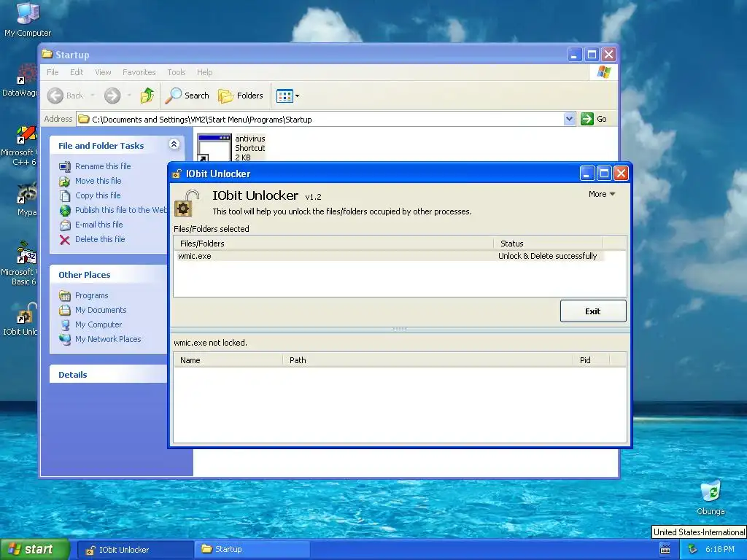The width and height of the screenshot is (747, 560).
Task: Open the address bar dropdown arrow
Action: pos(569,119)
